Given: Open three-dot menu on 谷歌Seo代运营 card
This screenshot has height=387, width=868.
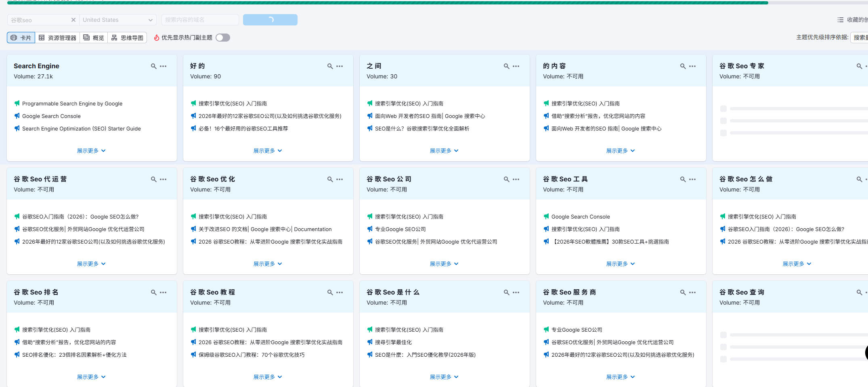Looking at the screenshot, I should (163, 179).
